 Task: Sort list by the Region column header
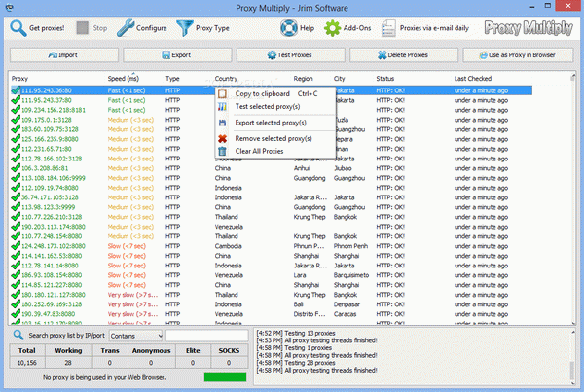[303, 79]
